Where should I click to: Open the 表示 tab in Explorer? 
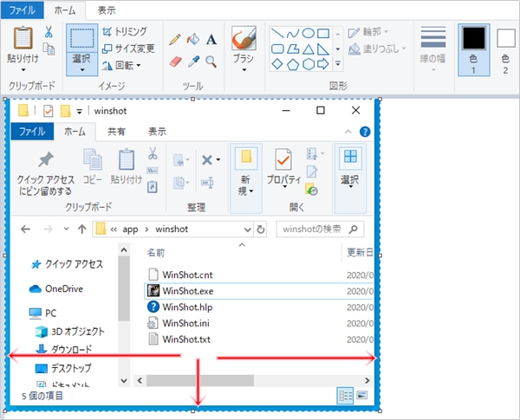pyautogui.click(x=157, y=132)
